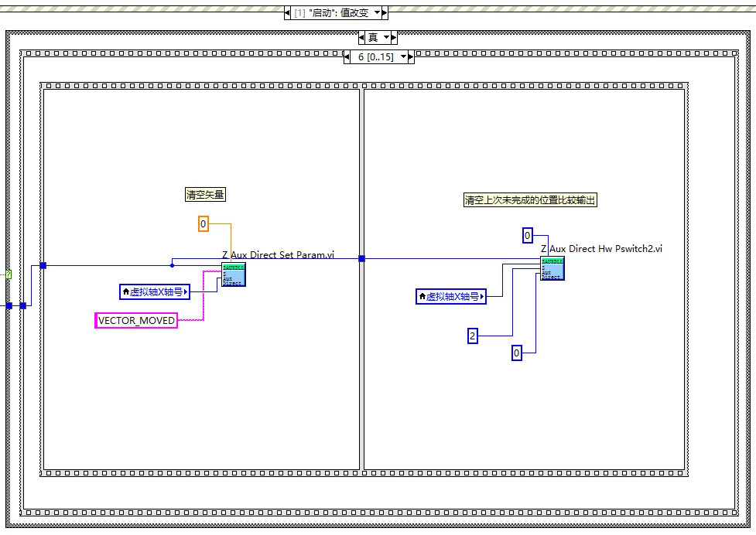Go to next frame after 6 [0..15]
Screen dimensions: 756x535
(411, 56)
